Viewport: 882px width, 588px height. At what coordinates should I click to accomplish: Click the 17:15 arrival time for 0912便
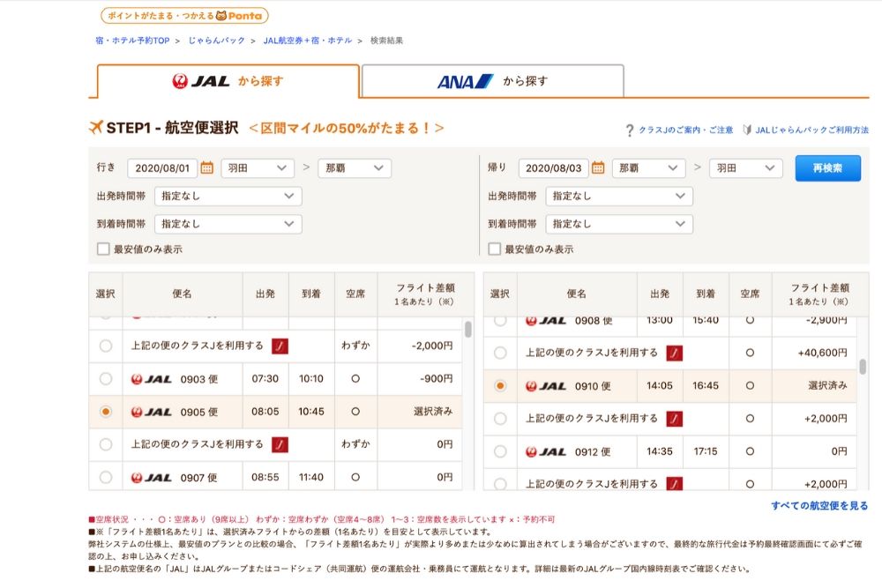tap(706, 451)
